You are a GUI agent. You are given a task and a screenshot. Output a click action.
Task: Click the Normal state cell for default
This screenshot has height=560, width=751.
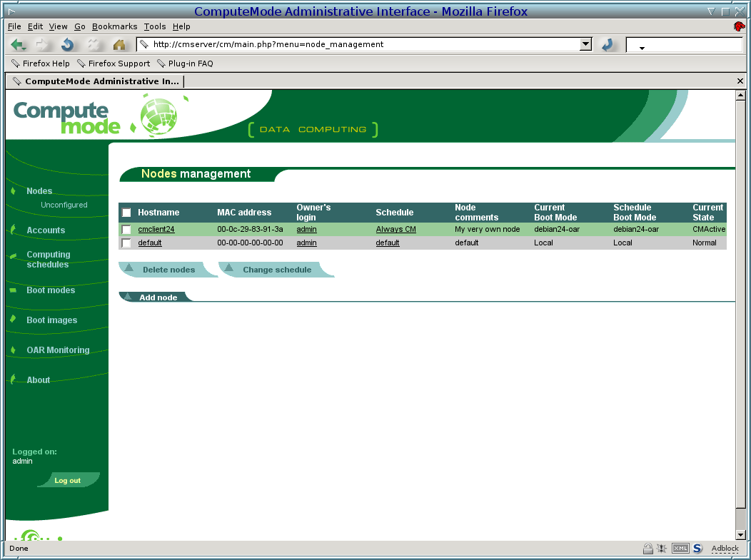pos(704,243)
